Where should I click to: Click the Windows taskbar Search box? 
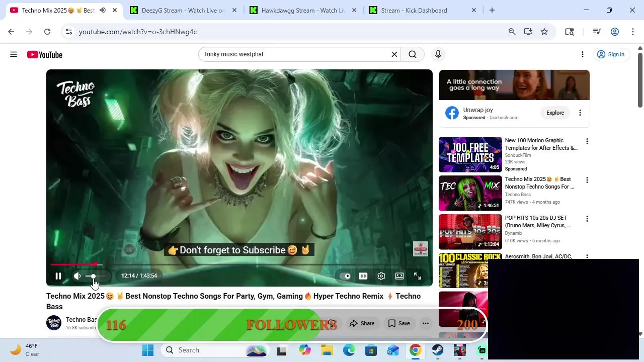click(215, 350)
